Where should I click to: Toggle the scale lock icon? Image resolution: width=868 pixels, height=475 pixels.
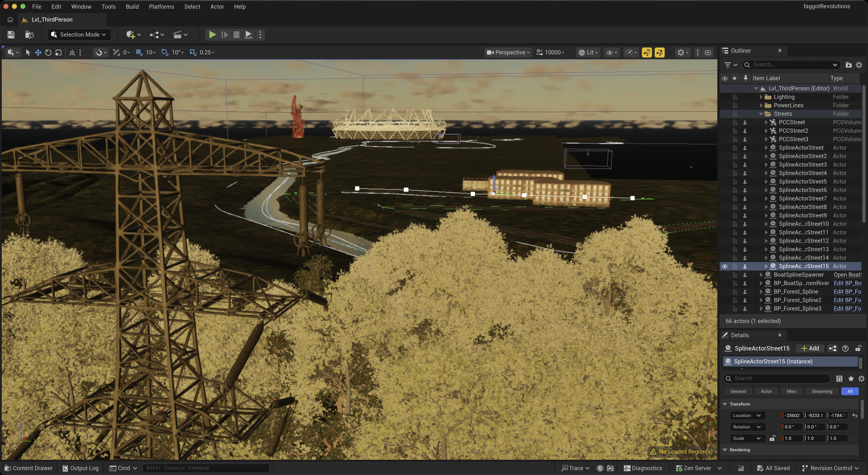(x=772, y=438)
